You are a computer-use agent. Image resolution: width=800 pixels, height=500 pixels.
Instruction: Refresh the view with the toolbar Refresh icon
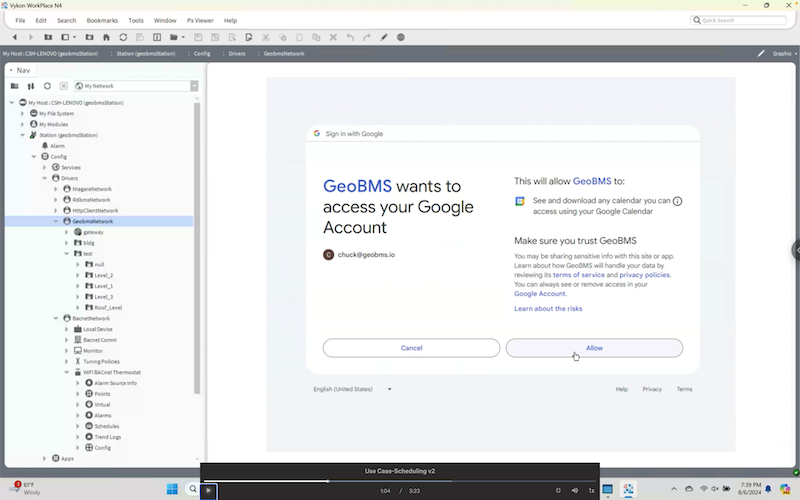(x=123, y=37)
